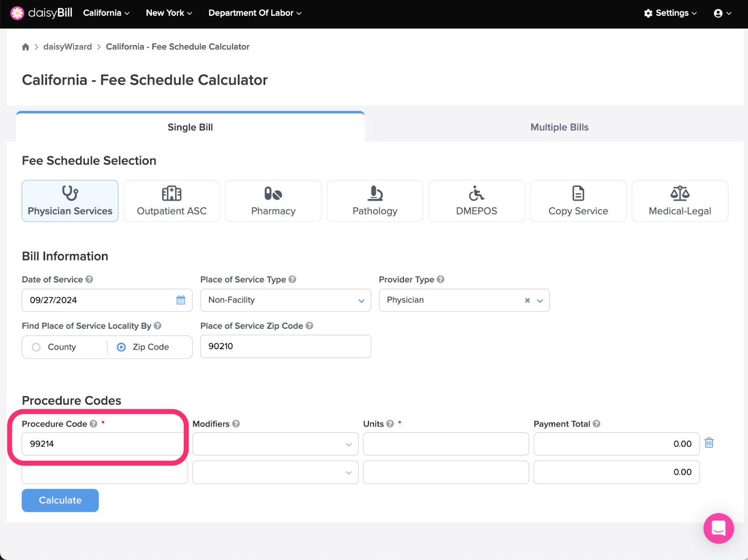Choose the Outpatient ASC fee schedule label
Screen dimensions: 748x560
pyautogui.click(x=172, y=211)
